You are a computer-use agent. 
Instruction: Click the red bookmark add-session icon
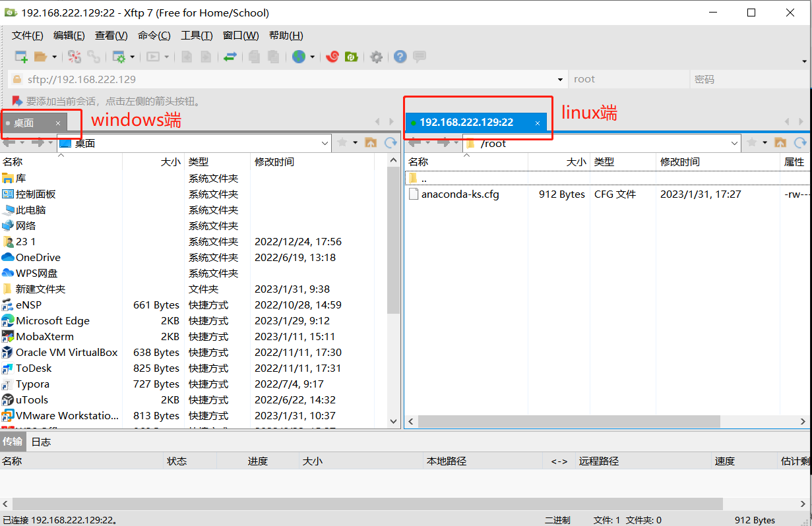pos(17,102)
